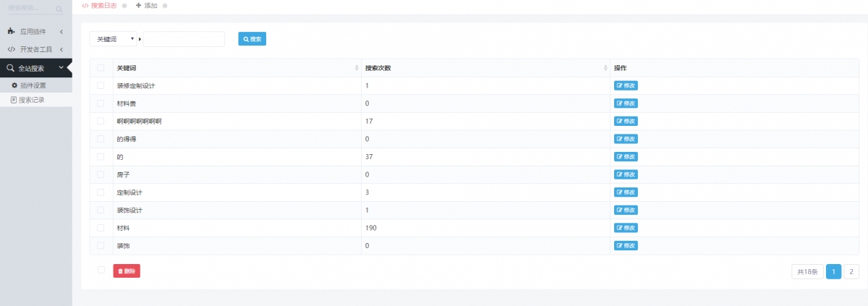Click 修改 for 房子

pos(626,174)
